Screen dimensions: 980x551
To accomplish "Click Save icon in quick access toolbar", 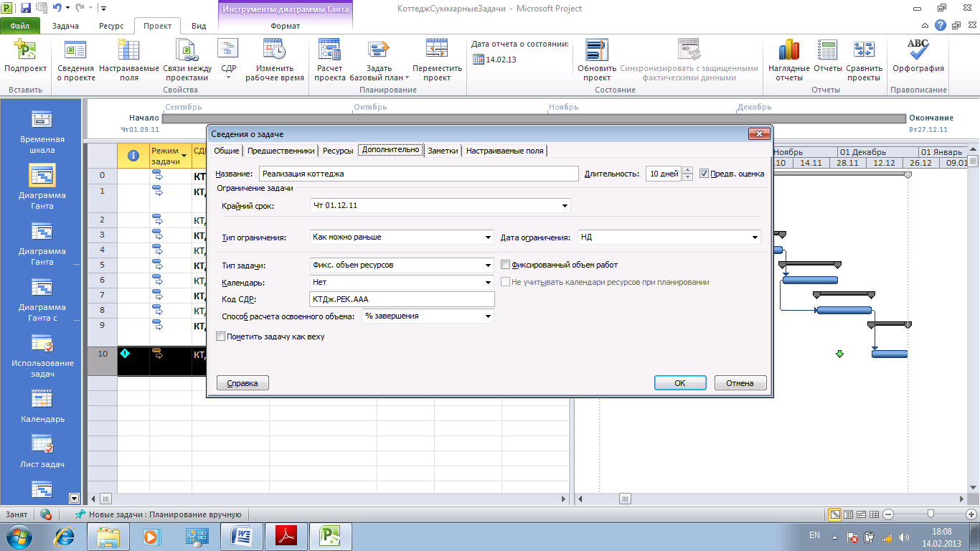I will pos(26,9).
